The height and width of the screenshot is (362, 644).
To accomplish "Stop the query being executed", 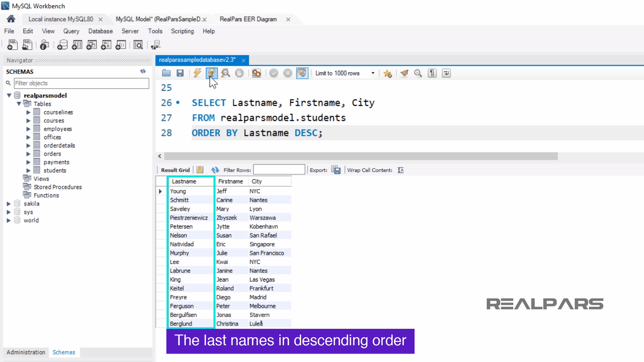I will (239, 73).
